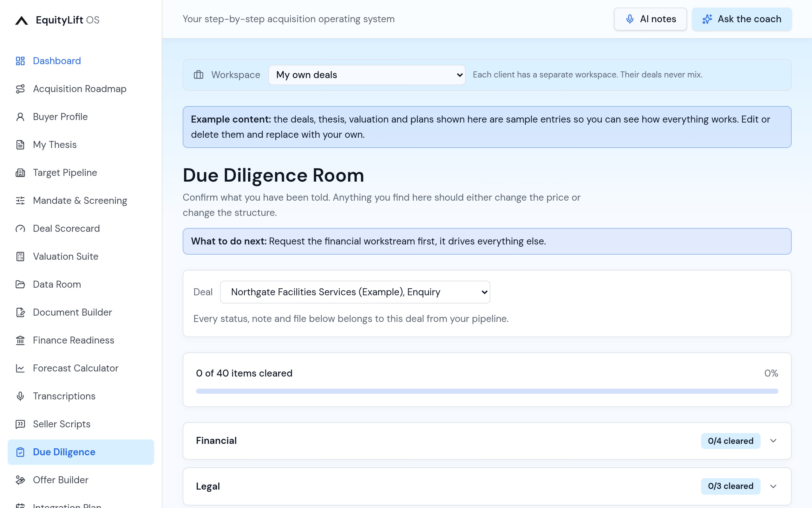The width and height of the screenshot is (812, 508).
Task: Click the items cleared progress bar
Action: tap(487, 391)
